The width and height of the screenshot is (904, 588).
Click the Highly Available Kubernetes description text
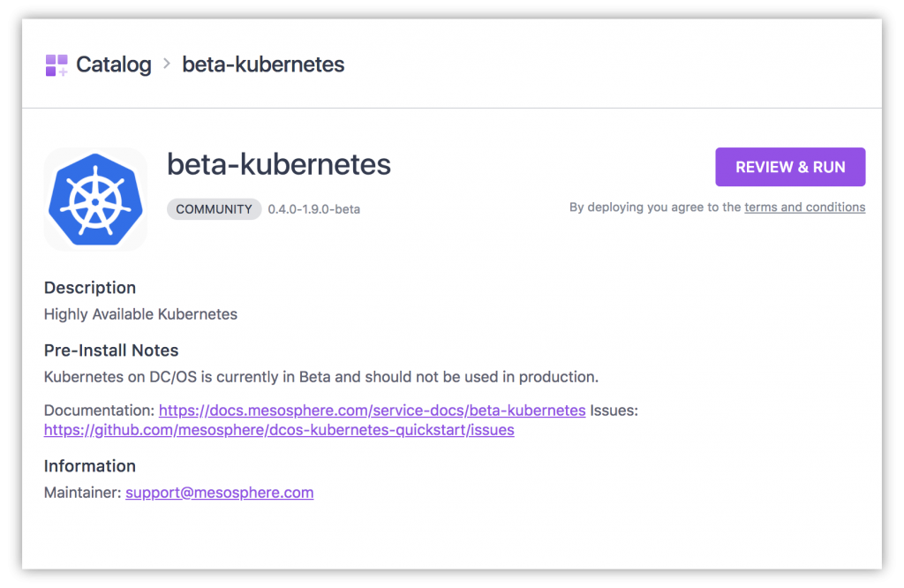[140, 313]
